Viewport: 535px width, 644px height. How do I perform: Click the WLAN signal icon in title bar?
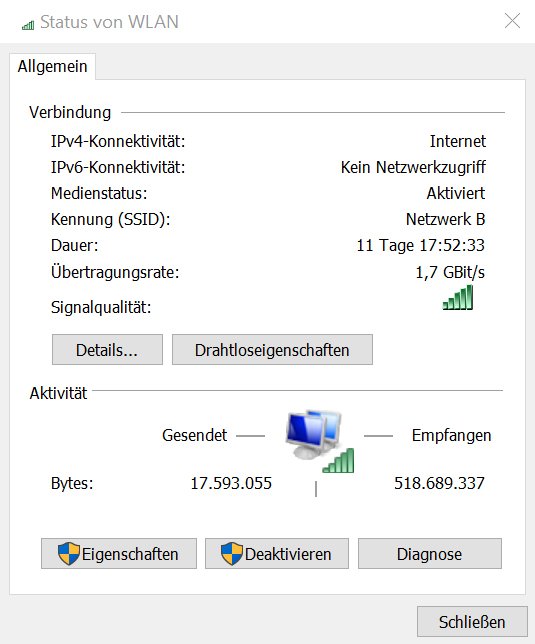(x=28, y=25)
